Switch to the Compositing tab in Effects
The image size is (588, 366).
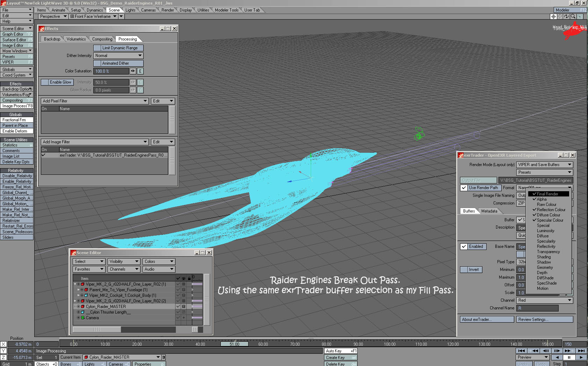(x=102, y=39)
